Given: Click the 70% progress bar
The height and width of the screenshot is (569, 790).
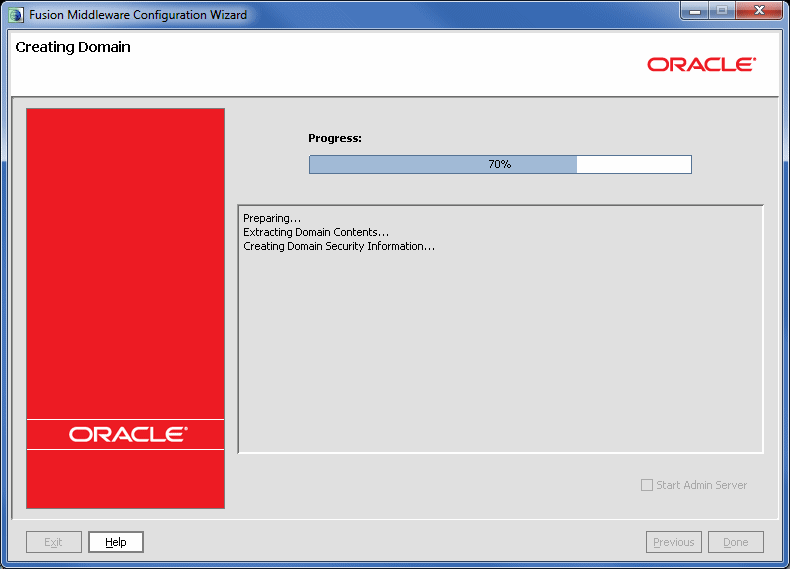Looking at the screenshot, I should tap(500, 164).
